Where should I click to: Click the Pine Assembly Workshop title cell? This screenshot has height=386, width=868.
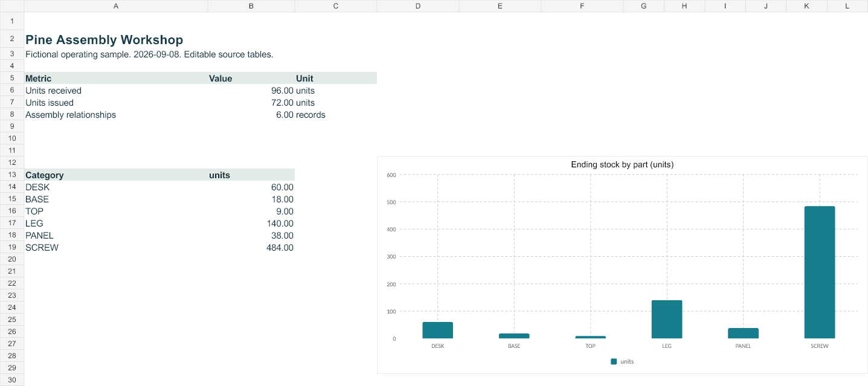pos(116,39)
